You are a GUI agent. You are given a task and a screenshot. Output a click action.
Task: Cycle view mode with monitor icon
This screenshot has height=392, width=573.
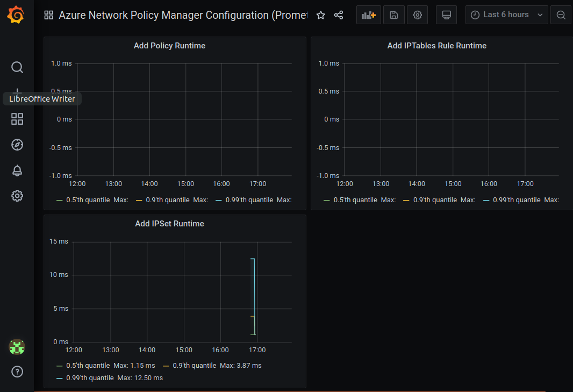click(x=446, y=15)
